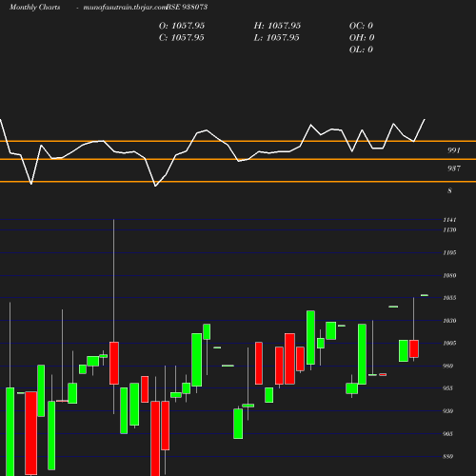Viewport: 476px width, 476px height.
Task: Click the 1055 price axis label
Action: click(449, 298)
